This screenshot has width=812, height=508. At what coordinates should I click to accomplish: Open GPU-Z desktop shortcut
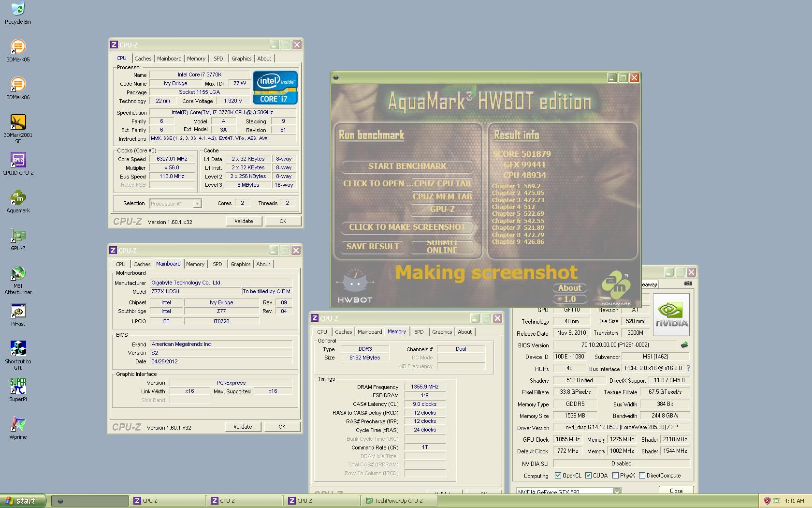coord(18,239)
